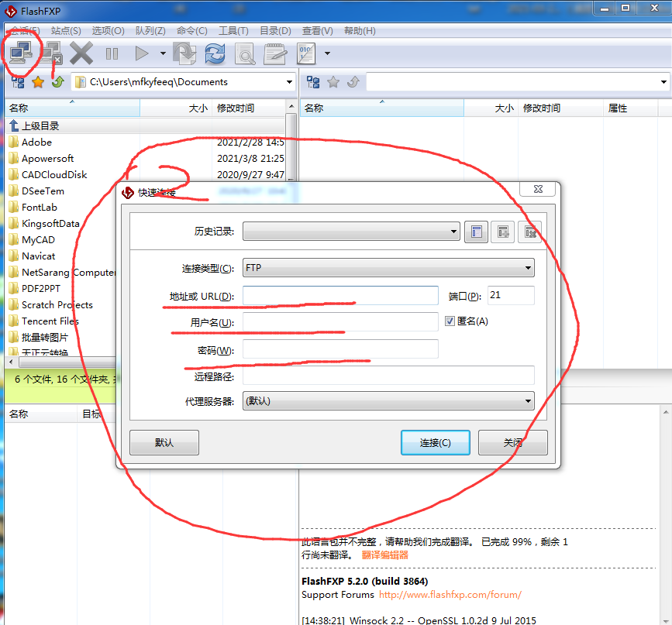Image resolution: width=672 pixels, height=625 pixels.
Task: Click the add-to-history icon button
Action: pos(503,232)
